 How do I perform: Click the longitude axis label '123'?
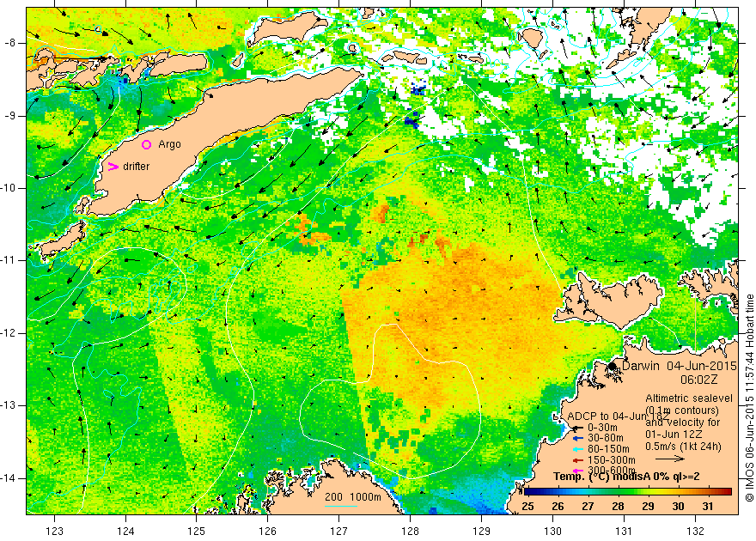point(54,531)
